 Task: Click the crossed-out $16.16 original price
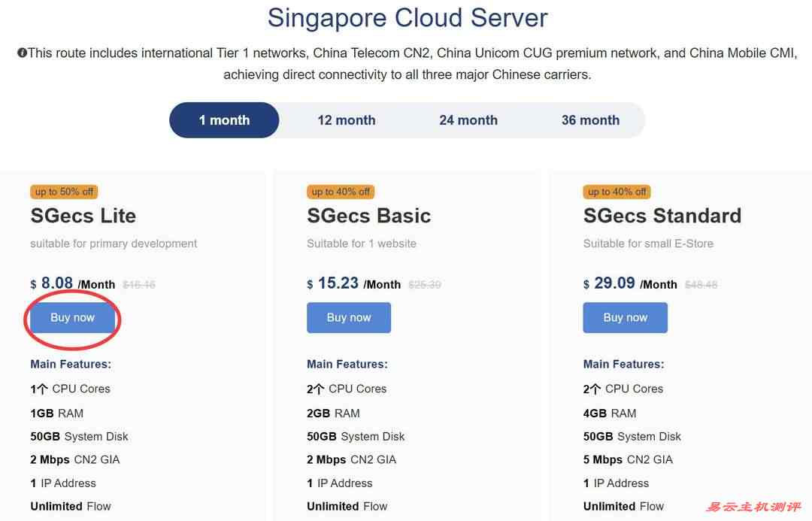click(x=139, y=285)
